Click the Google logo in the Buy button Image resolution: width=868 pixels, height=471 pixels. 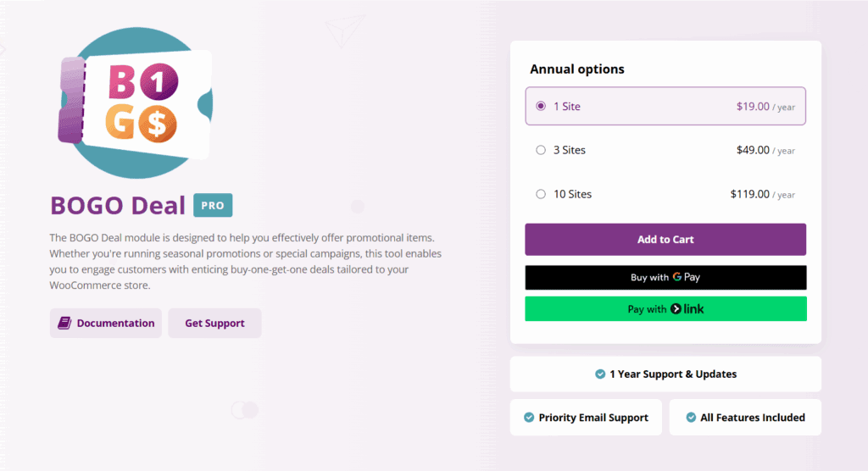pyautogui.click(x=678, y=277)
